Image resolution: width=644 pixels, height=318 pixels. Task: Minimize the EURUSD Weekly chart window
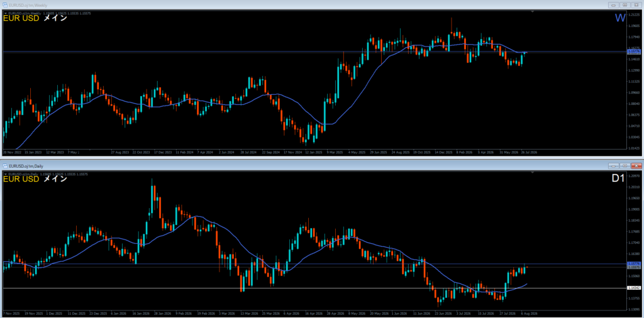(x=614, y=5)
